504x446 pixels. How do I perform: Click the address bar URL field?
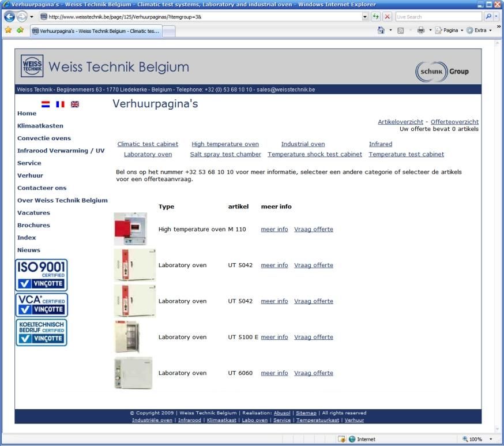pyautogui.click(x=202, y=17)
